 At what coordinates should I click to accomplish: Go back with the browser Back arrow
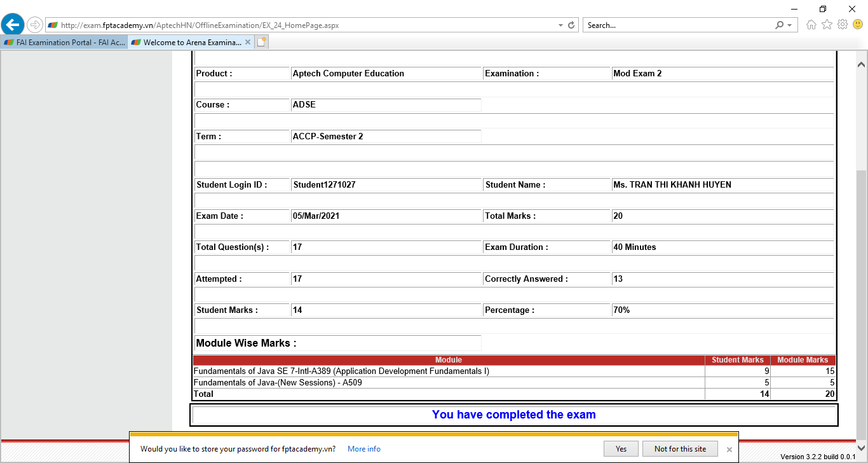coord(13,25)
